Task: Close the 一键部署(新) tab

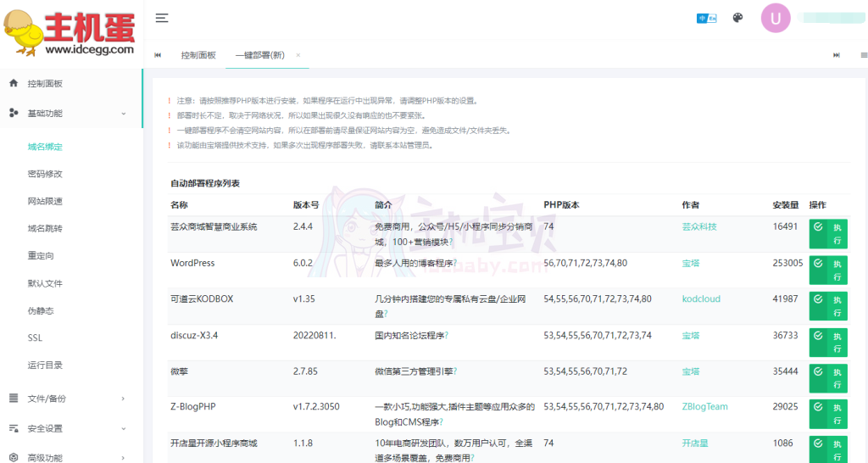Action: point(298,55)
